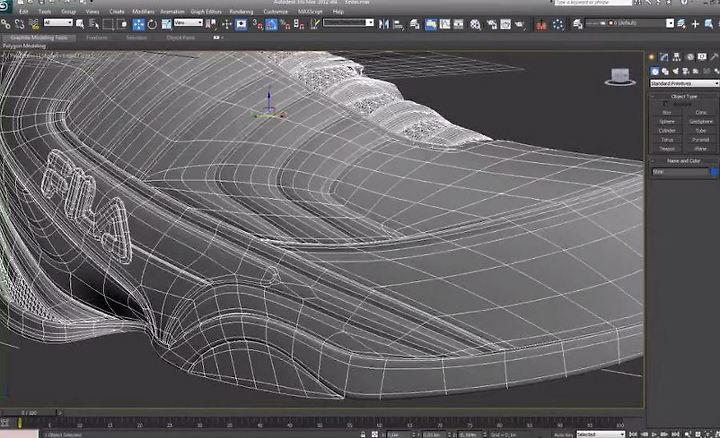Select the Lights category icon
This screenshot has height=438, width=720.
[x=675, y=71]
